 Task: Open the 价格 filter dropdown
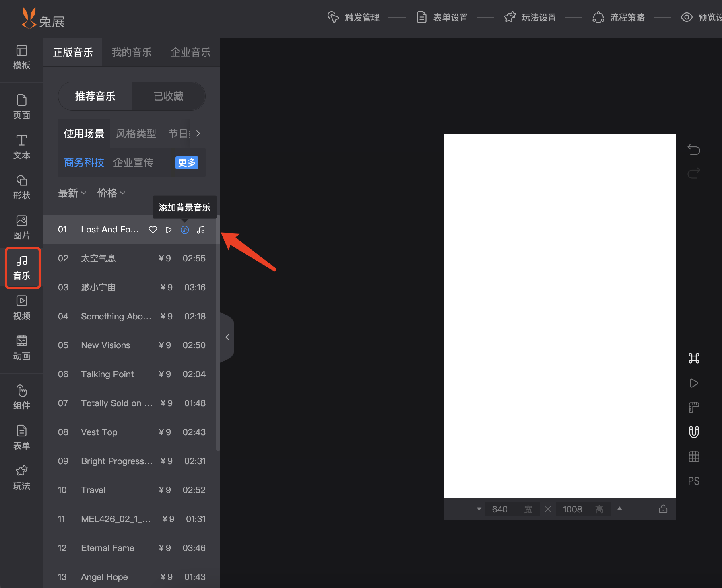(x=111, y=193)
